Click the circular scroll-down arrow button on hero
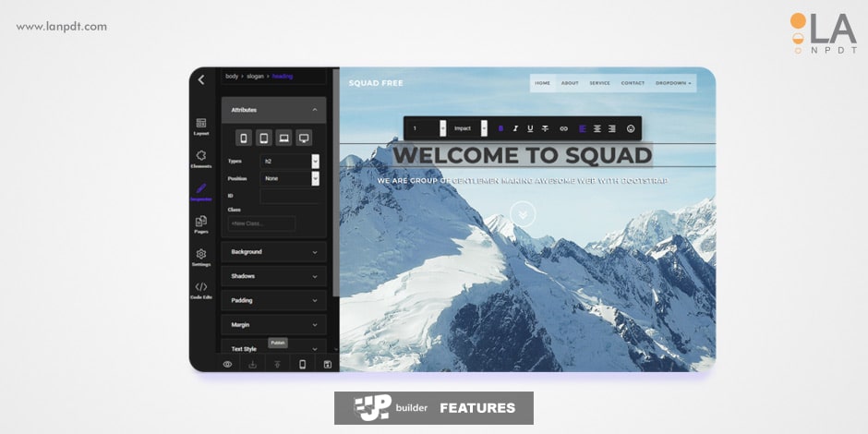 (523, 214)
